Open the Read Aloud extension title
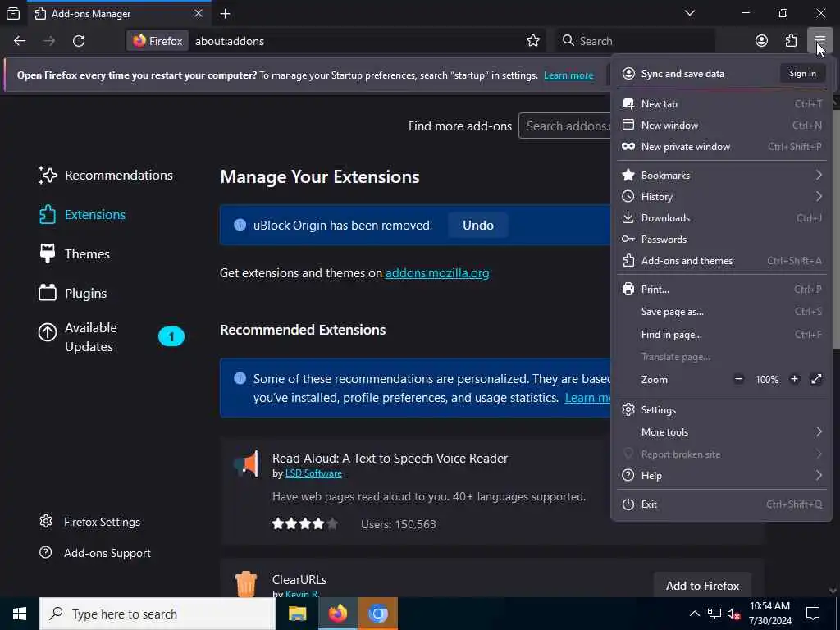840x630 pixels. [390, 459]
